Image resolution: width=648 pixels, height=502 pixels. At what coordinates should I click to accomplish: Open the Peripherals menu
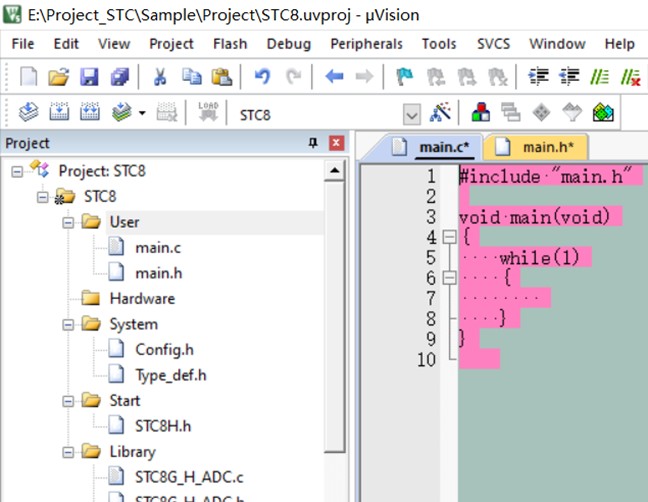(x=367, y=43)
